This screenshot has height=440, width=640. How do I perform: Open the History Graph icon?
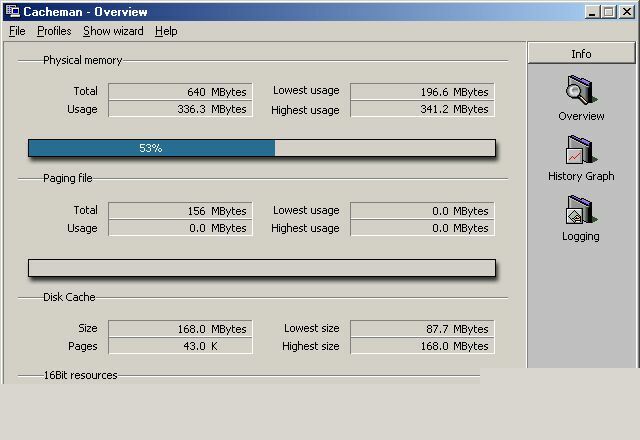point(581,150)
